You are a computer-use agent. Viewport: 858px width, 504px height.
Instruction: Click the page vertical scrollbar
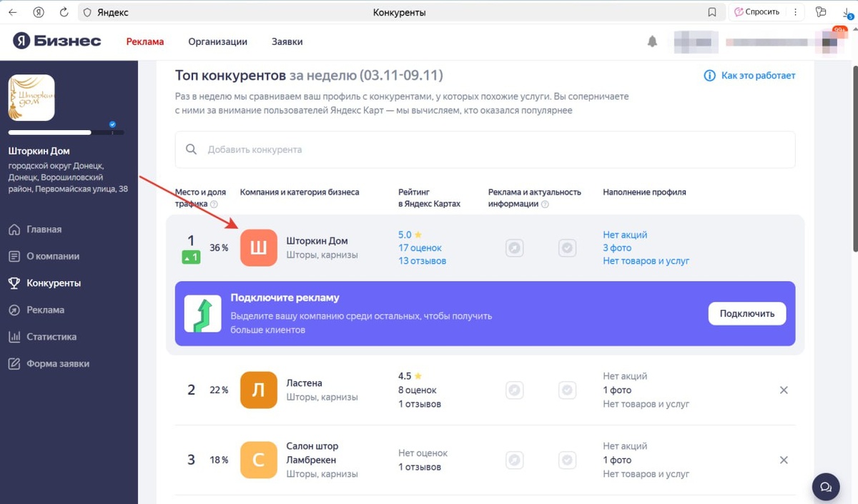click(854, 157)
